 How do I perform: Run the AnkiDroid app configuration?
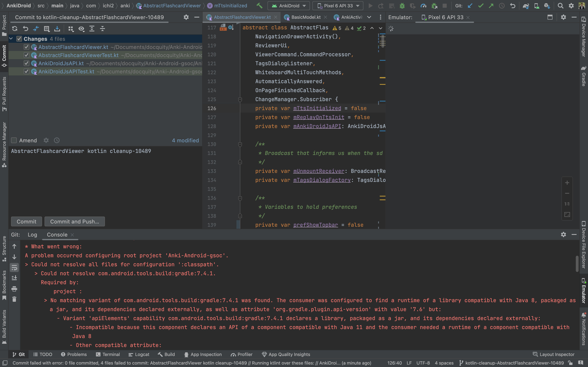pos(370,6)
